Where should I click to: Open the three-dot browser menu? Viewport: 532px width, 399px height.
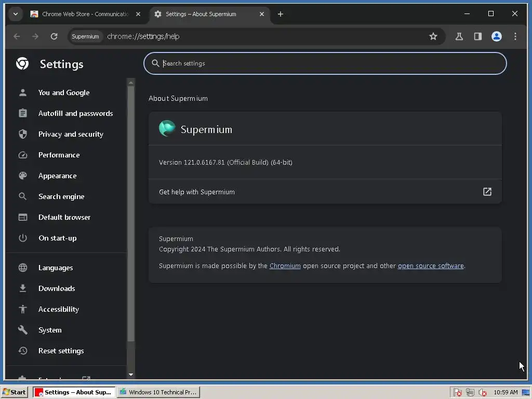tap(515, 36)
